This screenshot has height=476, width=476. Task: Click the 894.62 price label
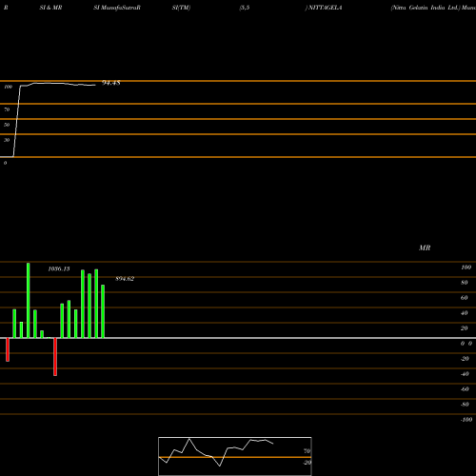coord(125,279)
